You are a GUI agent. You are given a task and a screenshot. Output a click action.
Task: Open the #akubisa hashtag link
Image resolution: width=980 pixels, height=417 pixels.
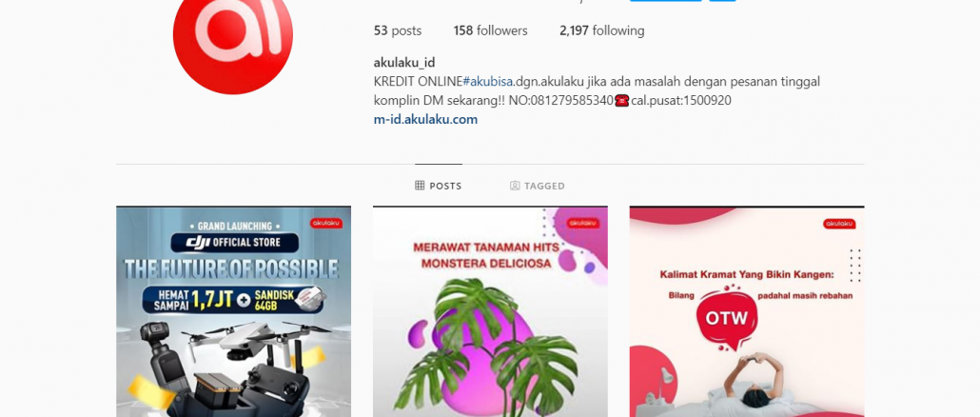pos(487,82)
